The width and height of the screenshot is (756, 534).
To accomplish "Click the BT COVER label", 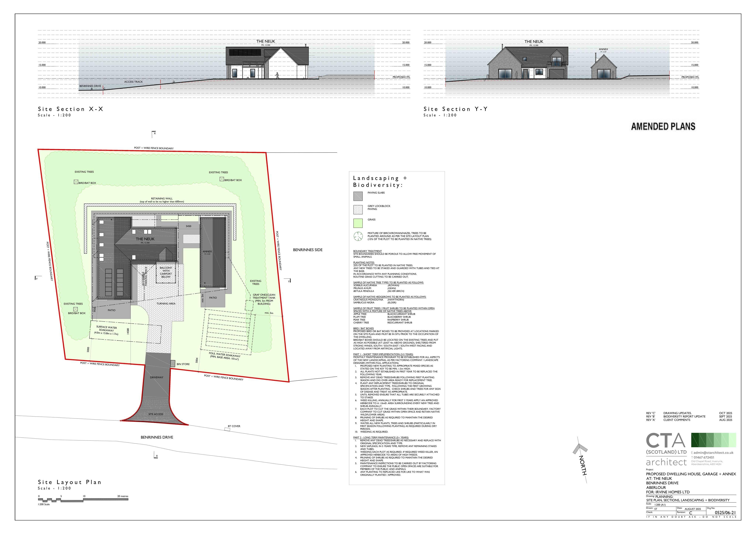I will click(234, 426).
